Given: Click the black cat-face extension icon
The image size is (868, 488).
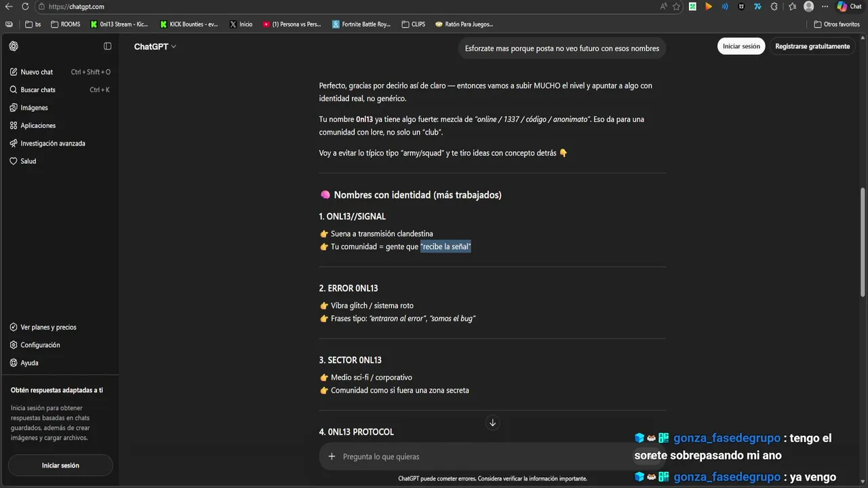Looking at the screenshot, I should (741, 6).
